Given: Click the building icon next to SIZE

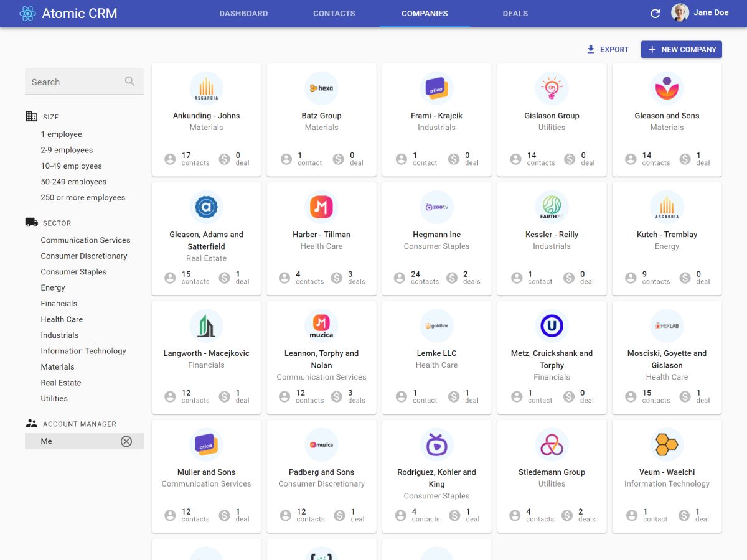Looking at the screenshot, I should point(31,116).
